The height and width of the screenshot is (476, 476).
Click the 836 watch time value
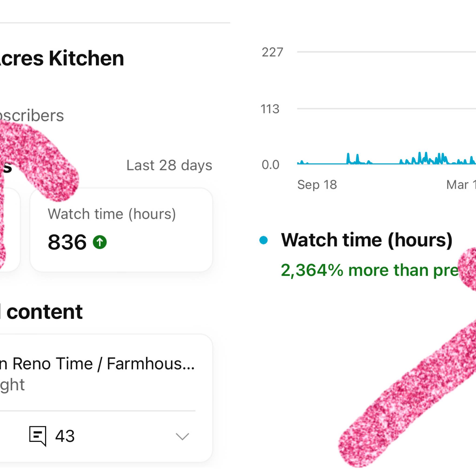(67, 242)
